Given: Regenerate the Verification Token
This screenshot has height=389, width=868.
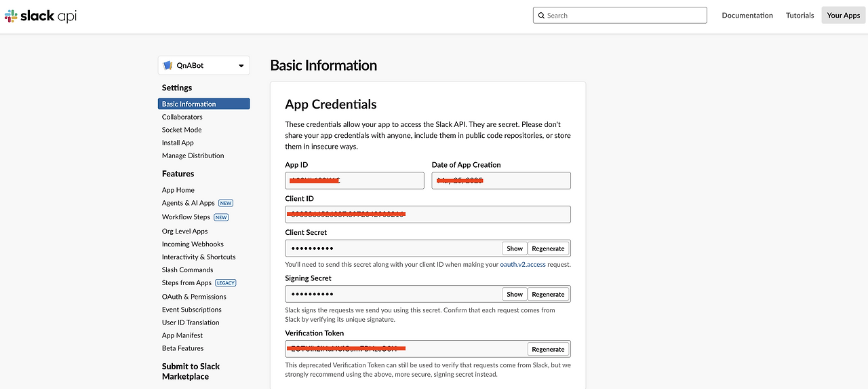Looking at the screenshot, I should click(548, 349).
